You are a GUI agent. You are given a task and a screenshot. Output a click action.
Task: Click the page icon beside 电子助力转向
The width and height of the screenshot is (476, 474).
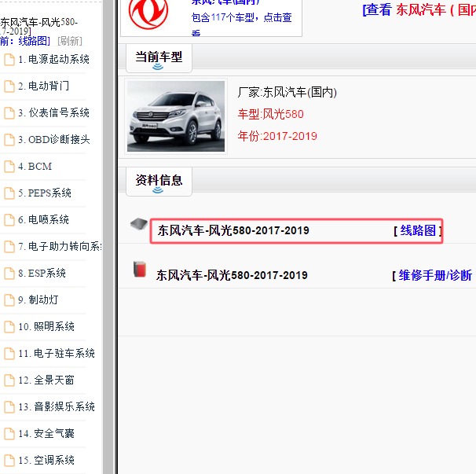(x=9, y=246)
